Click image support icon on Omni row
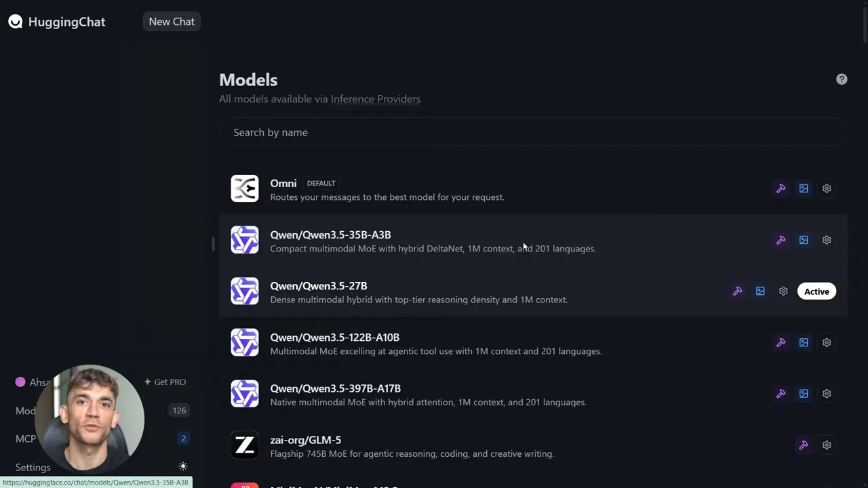This screenshot has width=868, height=488. (804, 188)
